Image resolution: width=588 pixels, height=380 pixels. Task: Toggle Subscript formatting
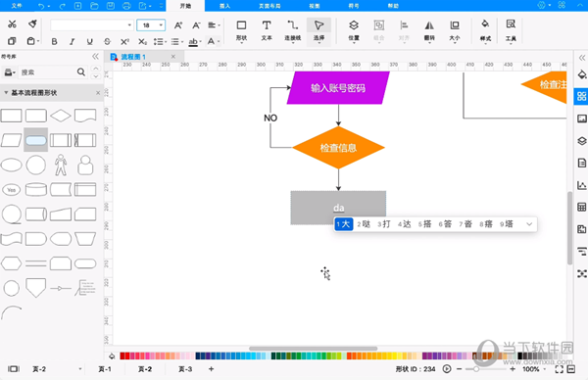(142, 41)
